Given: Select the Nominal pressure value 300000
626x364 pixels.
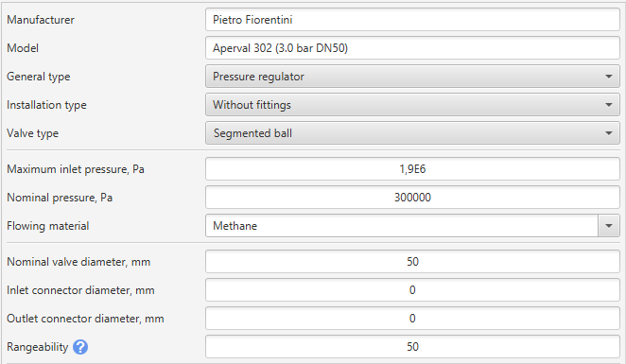Looking at the screenshot, I should pos(412,198).
